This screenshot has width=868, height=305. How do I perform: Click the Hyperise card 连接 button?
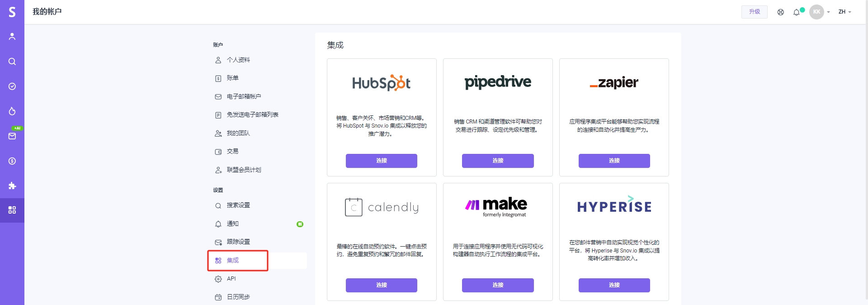pos(614,285)
